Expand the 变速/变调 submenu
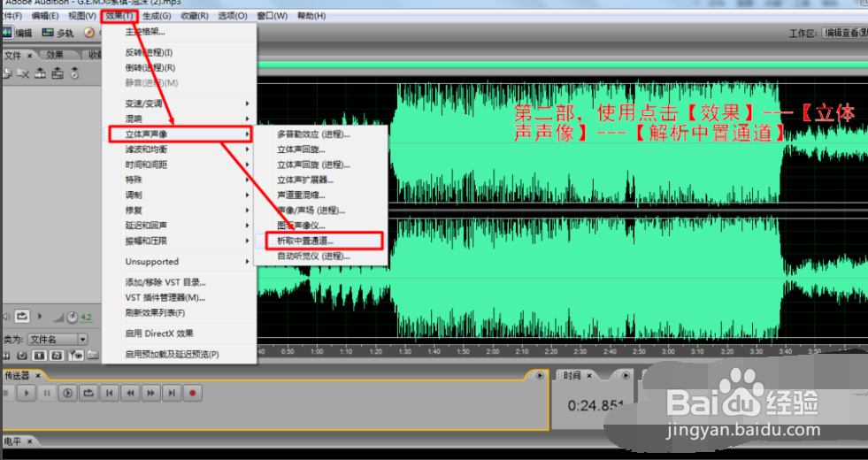This screenshot has width=868, height=460. click(180, 103)
